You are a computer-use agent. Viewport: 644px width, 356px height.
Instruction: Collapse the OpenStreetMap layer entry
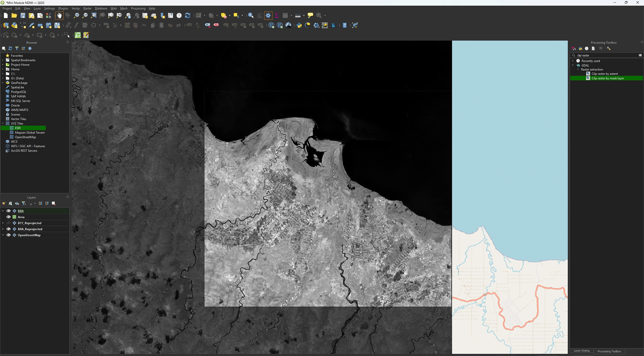coord(3,235)
